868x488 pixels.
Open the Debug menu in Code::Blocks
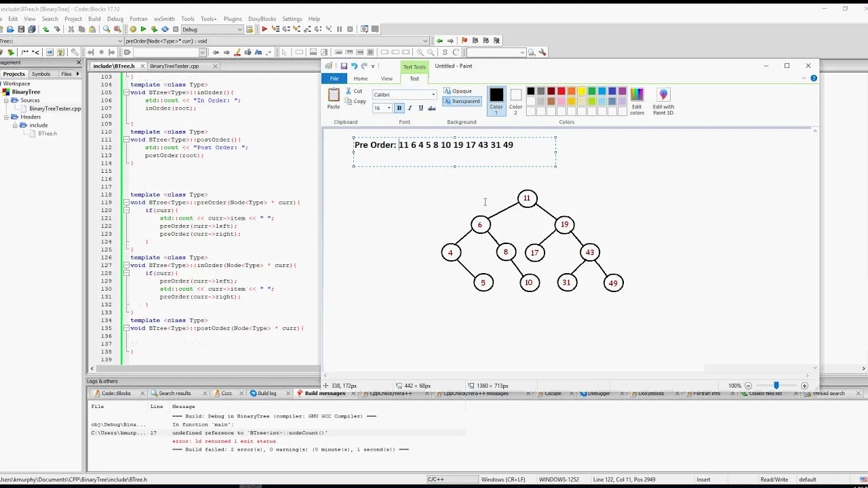115,19
